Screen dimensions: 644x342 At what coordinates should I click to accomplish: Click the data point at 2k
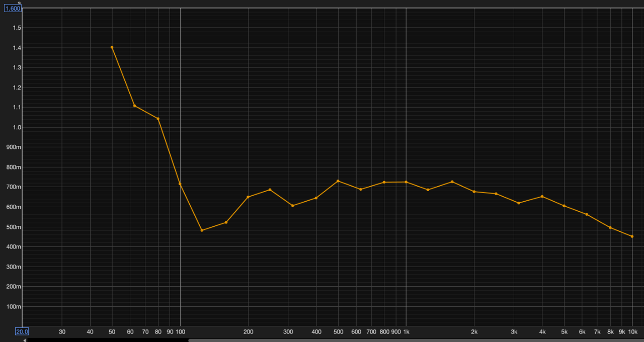click(x=474, y=192)
